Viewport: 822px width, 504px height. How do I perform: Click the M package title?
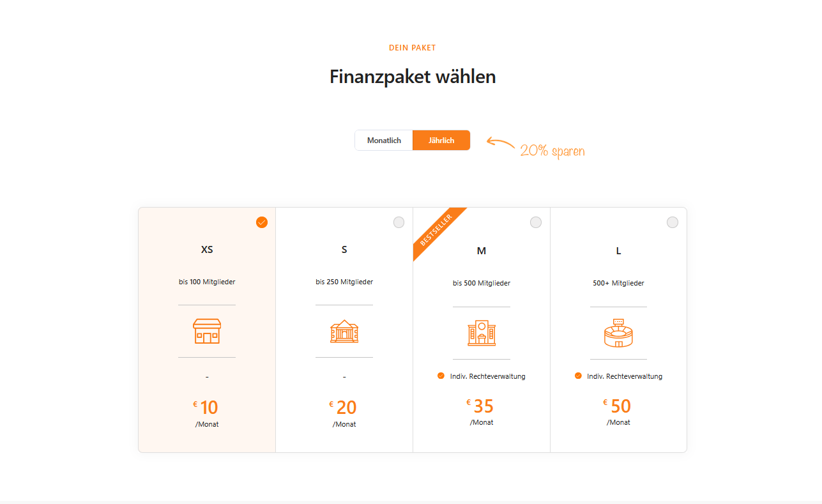point(482,251)
